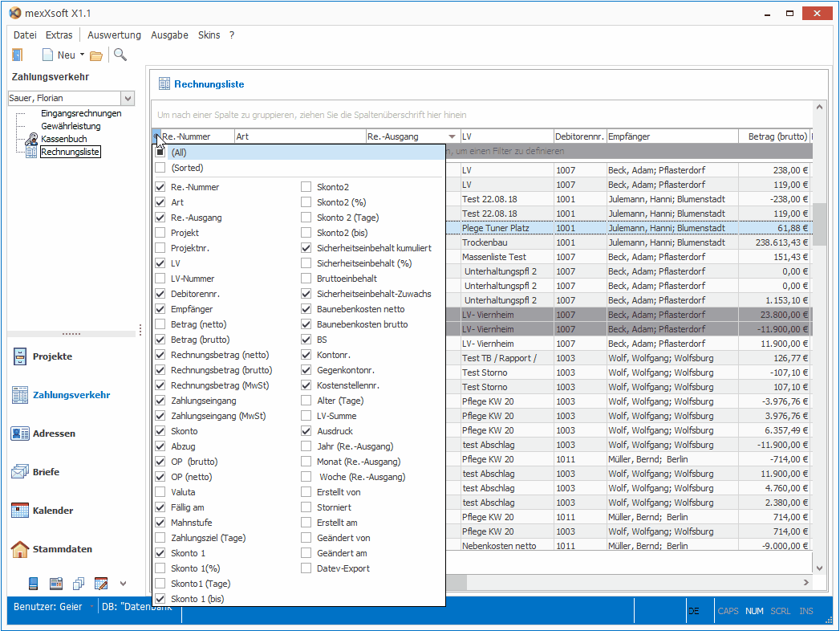Screen dimensions: 840x631
Task: Open the Auswertung menu
Action: point(114,35)
